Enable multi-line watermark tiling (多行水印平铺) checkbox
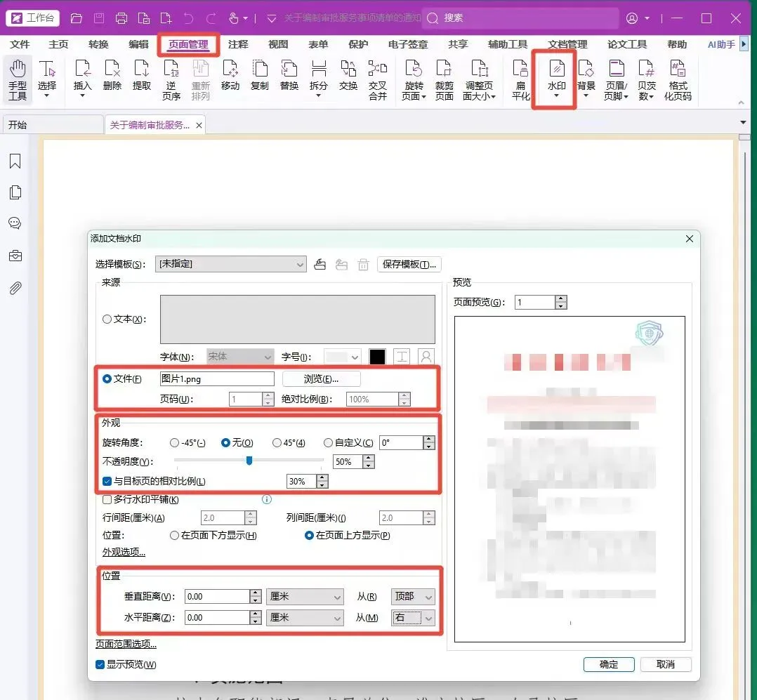 pyautogui.click(x=107, y=500)
